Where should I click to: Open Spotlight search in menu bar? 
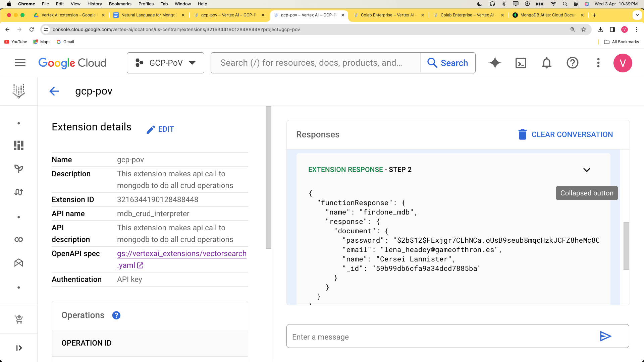565,4
